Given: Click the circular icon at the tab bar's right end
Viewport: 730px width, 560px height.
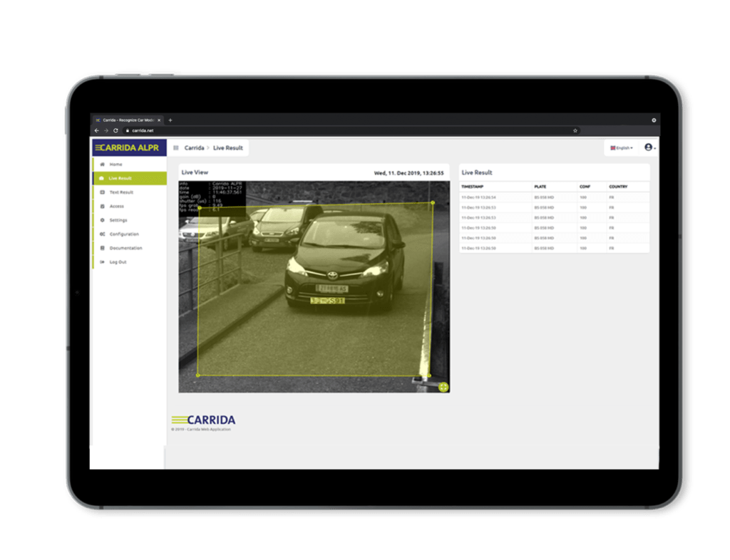Looking at the screenshot, I should [654, 120].
